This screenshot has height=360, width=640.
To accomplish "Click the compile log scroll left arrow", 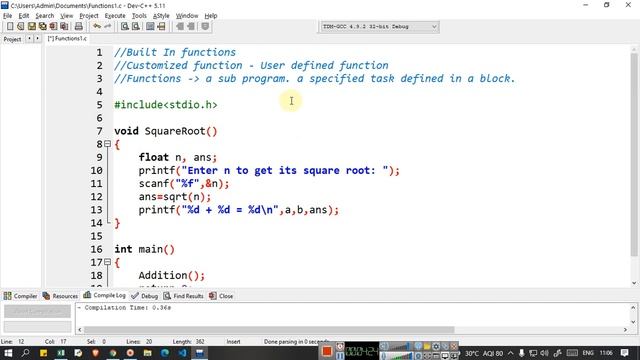I will [80, 329].
